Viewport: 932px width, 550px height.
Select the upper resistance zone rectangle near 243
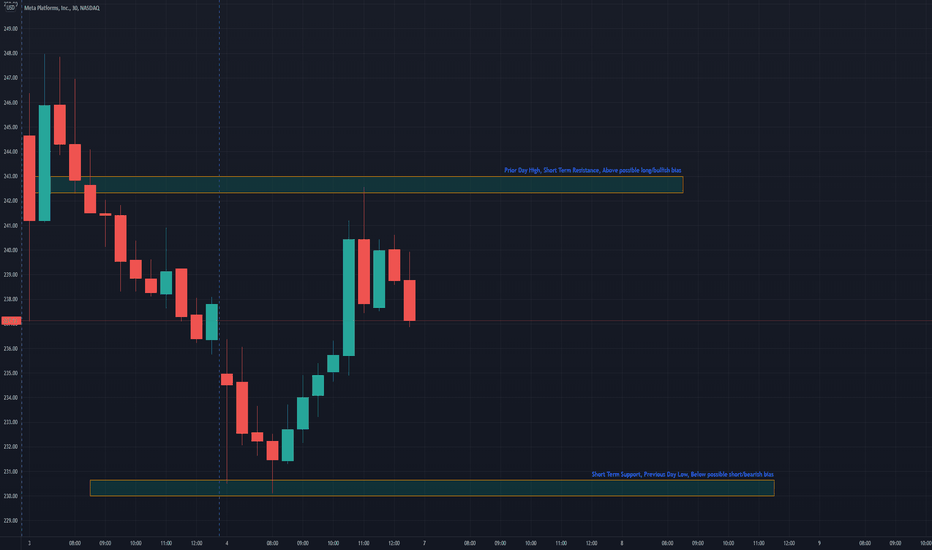coord(359,184)
